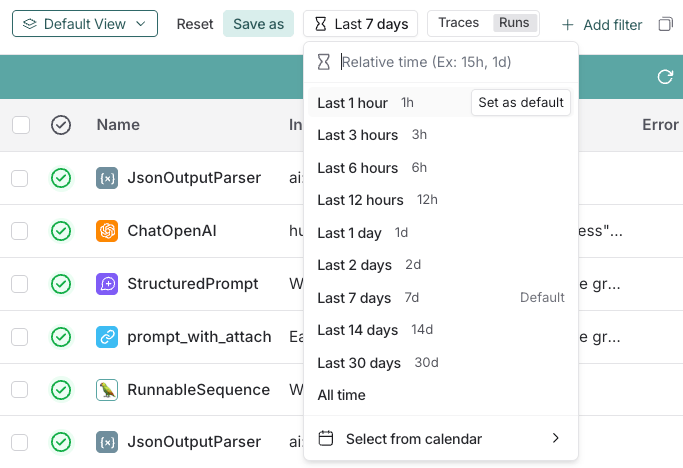Click the success check icon for RunnableSequence row
Image resolution: width=683 pixels, height=468 pixels.
pos(61,390)
